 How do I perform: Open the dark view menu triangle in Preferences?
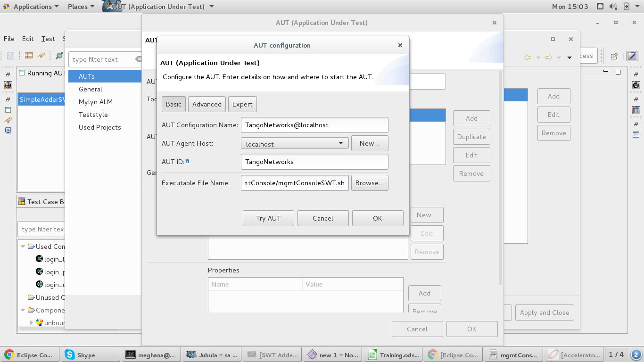[570, 58]
